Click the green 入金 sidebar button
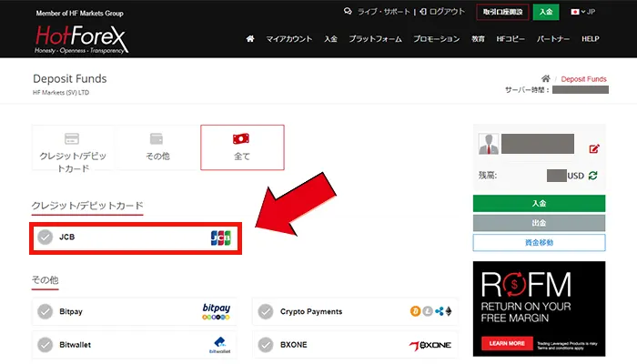Image resolution: width=637 pixels, height=364 pixels. point(539,203)
